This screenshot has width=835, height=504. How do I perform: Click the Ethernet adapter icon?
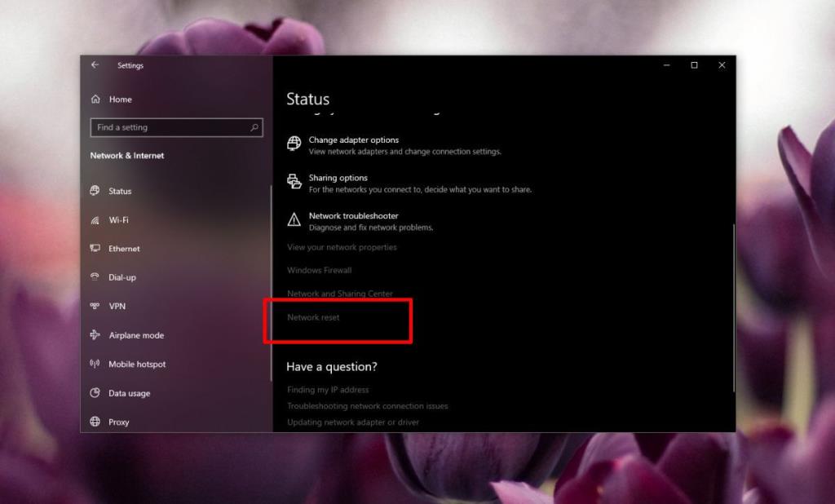[96, 248]
